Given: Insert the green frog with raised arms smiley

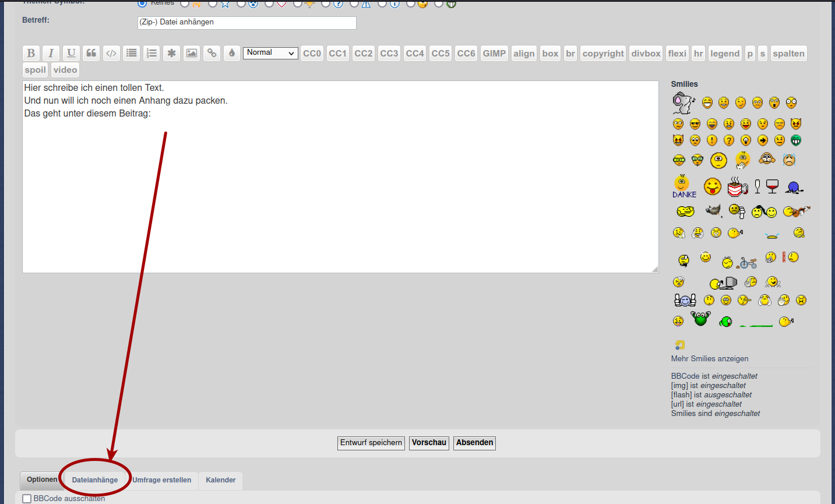Looking at the screenshot, I should point(700,318).
